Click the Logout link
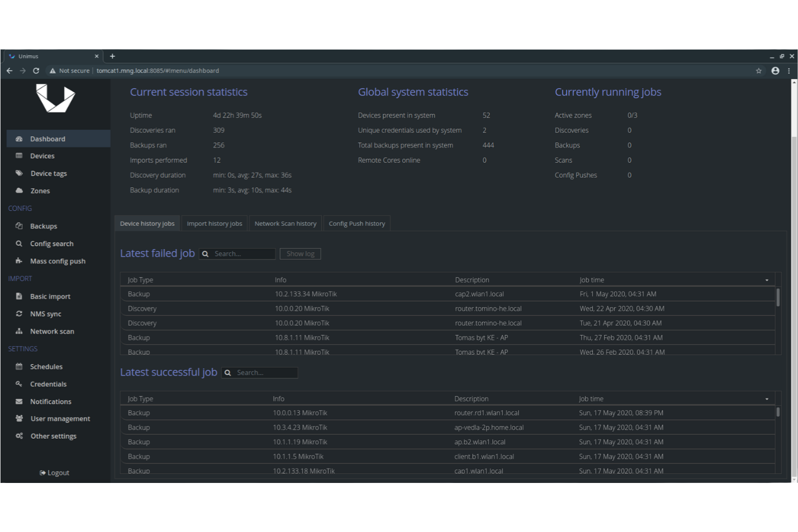 click(x=54, y=473)
